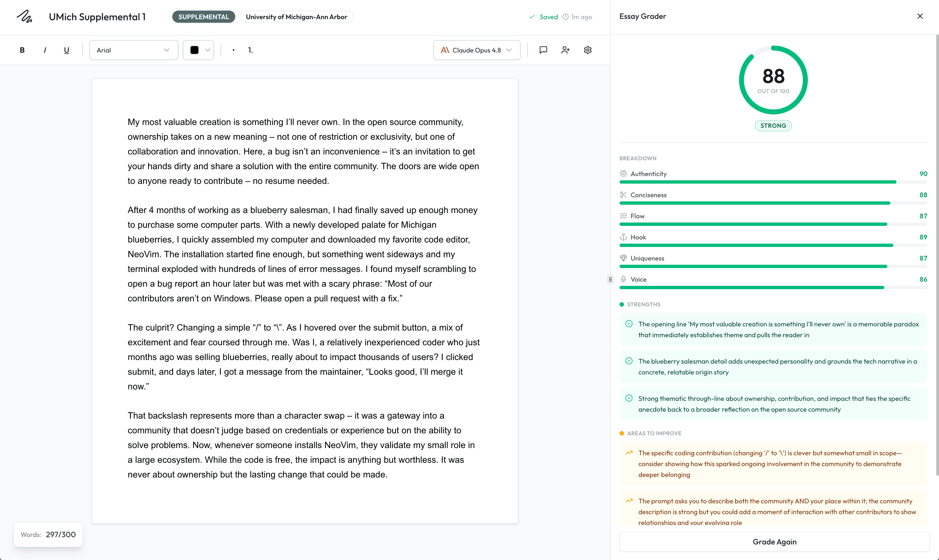
Task: Click the trend icon on coding contribution improvement
Action: [629, 453]
